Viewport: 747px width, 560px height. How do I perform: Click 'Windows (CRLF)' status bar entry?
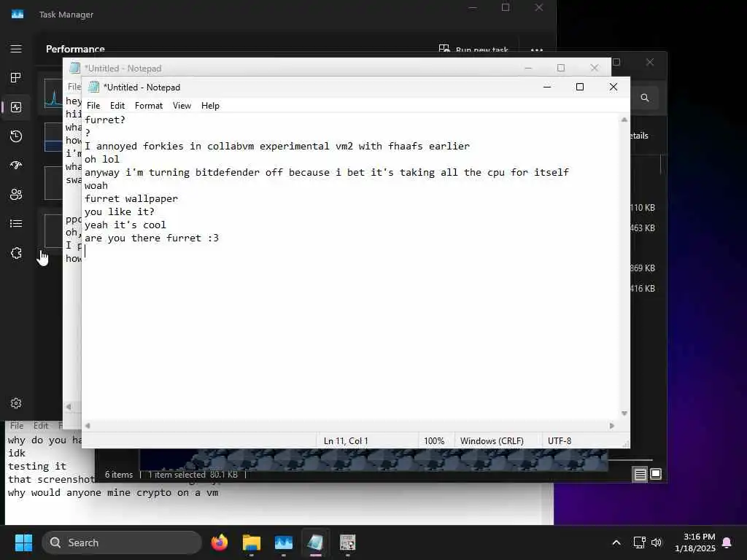[492, 441]
